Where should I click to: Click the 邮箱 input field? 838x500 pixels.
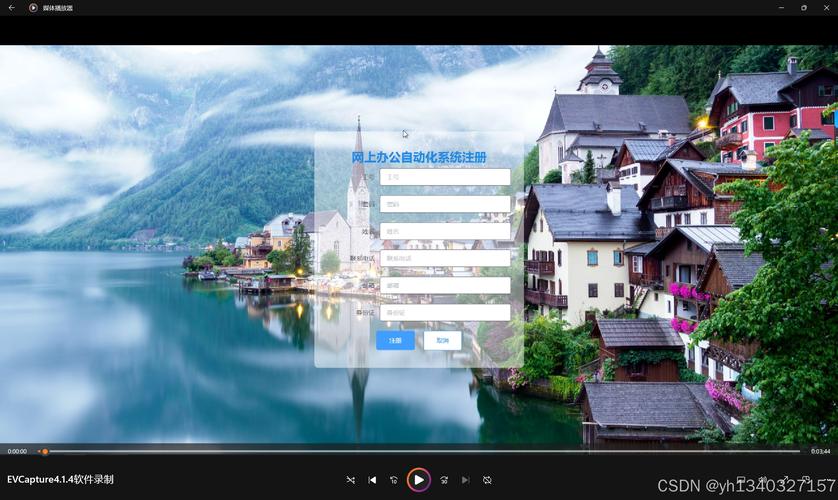pyautogui.click(x=445, y=285)
